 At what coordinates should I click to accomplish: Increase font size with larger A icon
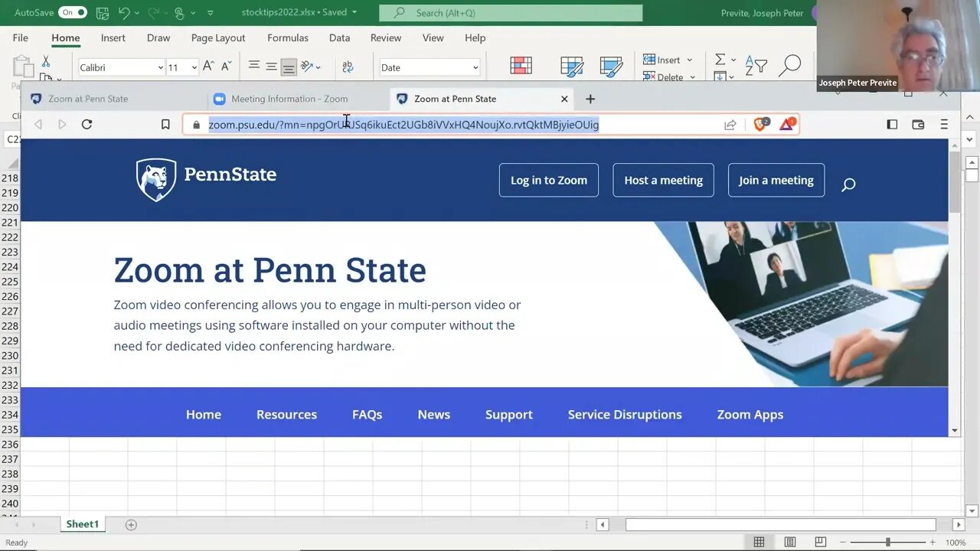coord(207,67)
